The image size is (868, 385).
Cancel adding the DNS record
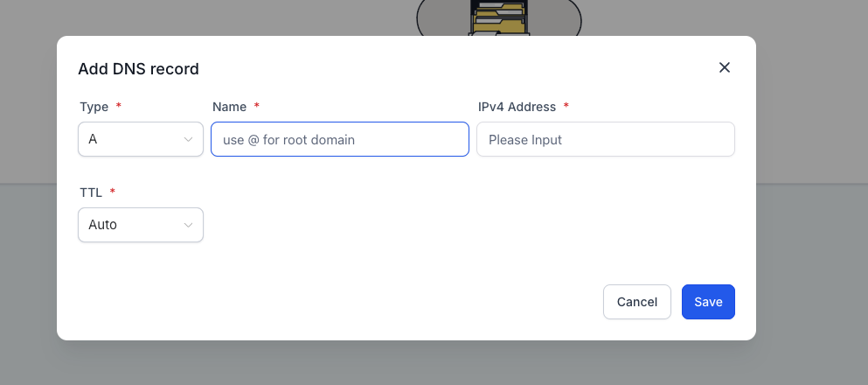click(x=637, y=302)
